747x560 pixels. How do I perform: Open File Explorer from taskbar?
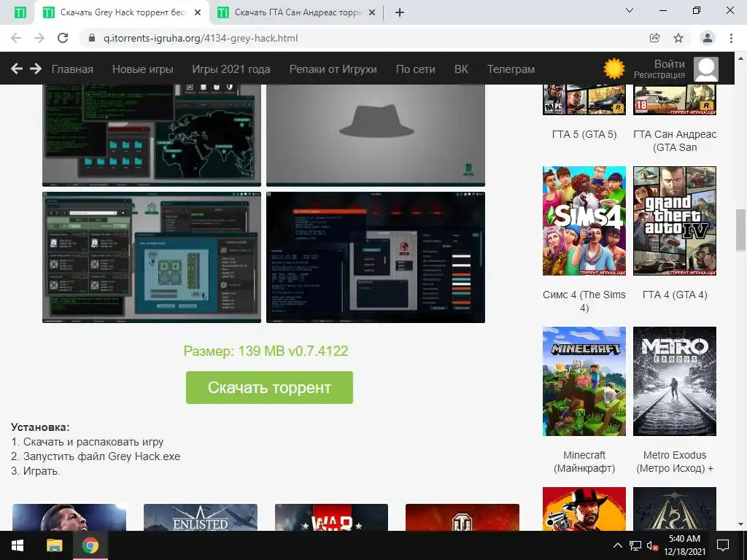tap(54, 545)
